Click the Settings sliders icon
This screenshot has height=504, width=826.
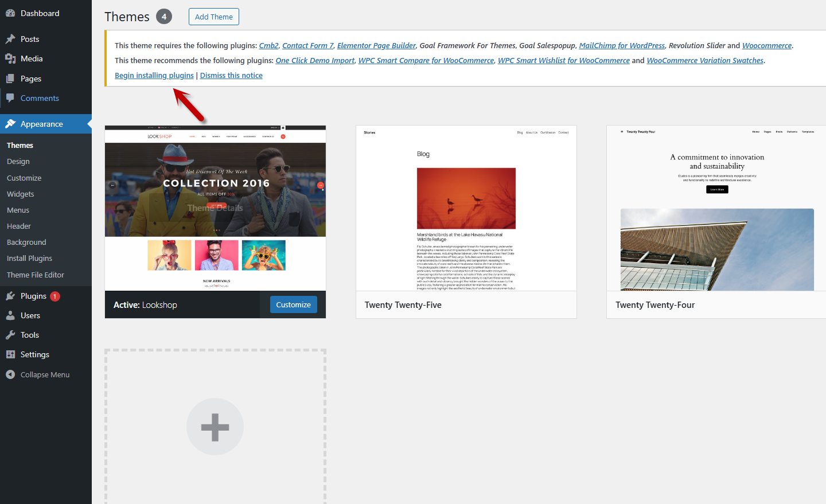coord(10,354)
